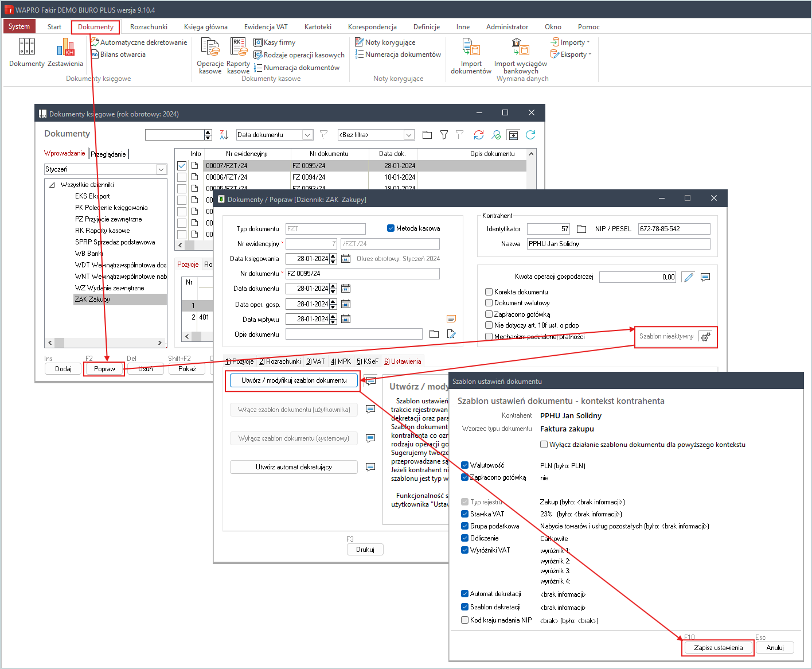Toggle Metoda kasowa checkbox
Image resolution: width=812 pixels, height=669 pixels.
tap(391, 228)
